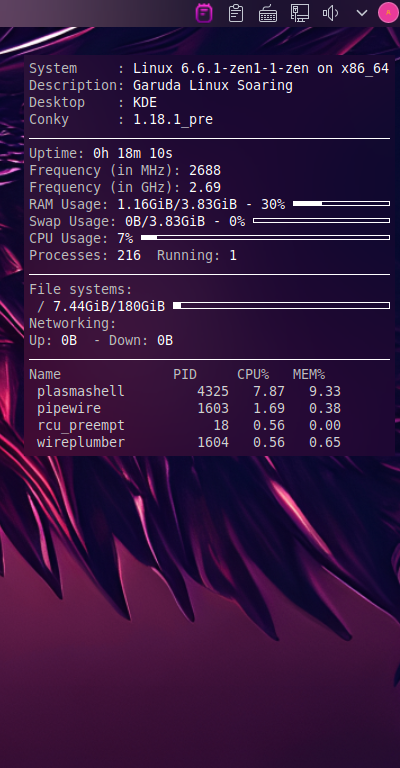Select the wireplumber process row
The height and width of the screenshot is (768, 400).
click(x=188, y=442)
